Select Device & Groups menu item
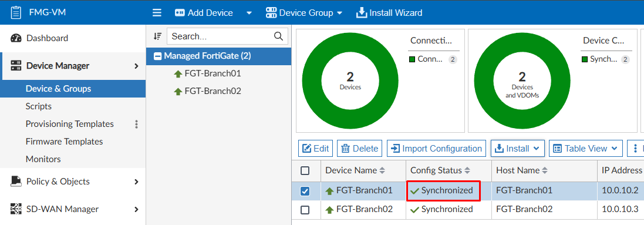Screen dimensions: 644x225 point(73,89)
